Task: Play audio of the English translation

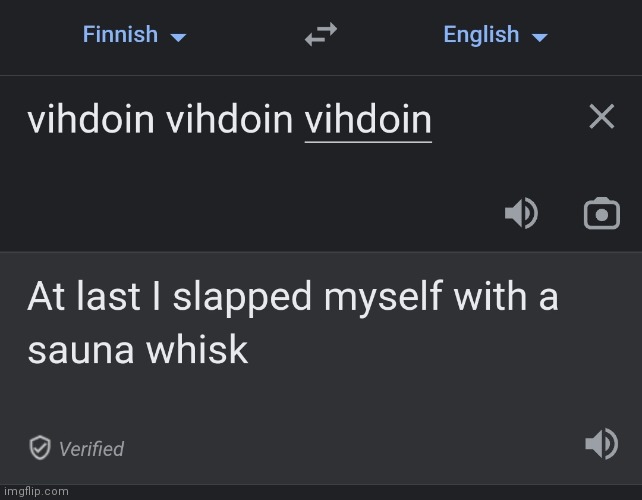Action: (x=601, y=444)
